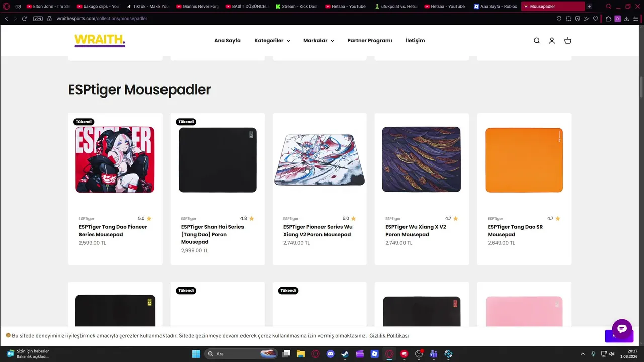Switch to the Stream - Kick Dashboard tab
The height and width of the screenshot is (362, 644).
[x=296, y=7]
